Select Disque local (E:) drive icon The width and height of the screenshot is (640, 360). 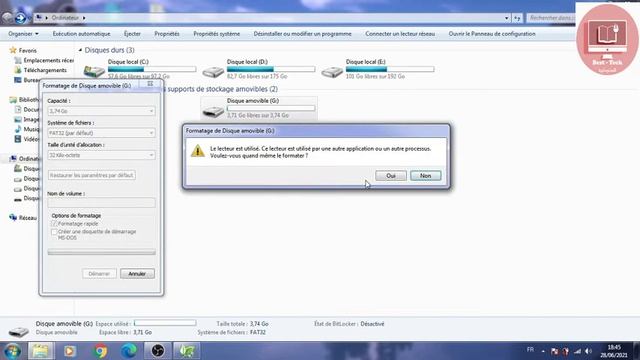tap(332, 72)
